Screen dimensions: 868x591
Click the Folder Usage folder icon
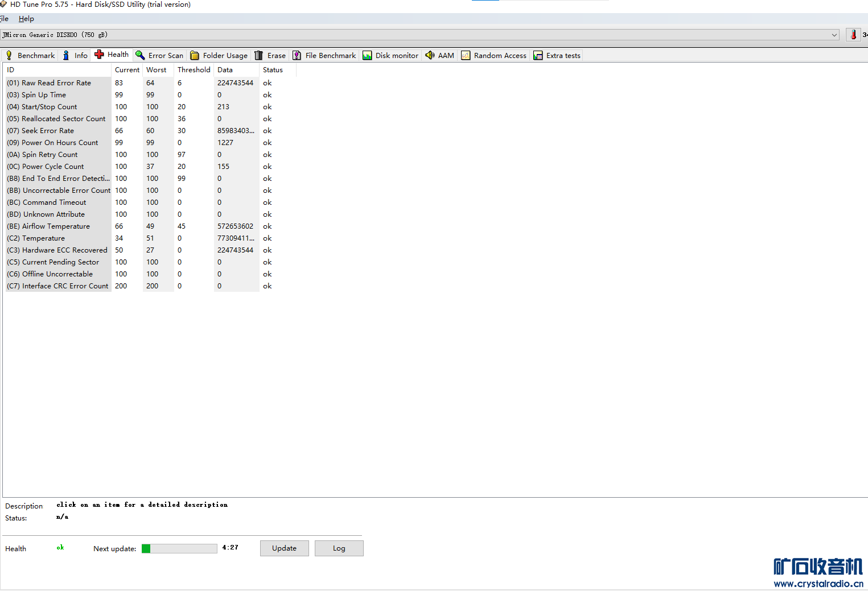coord(195,55)
